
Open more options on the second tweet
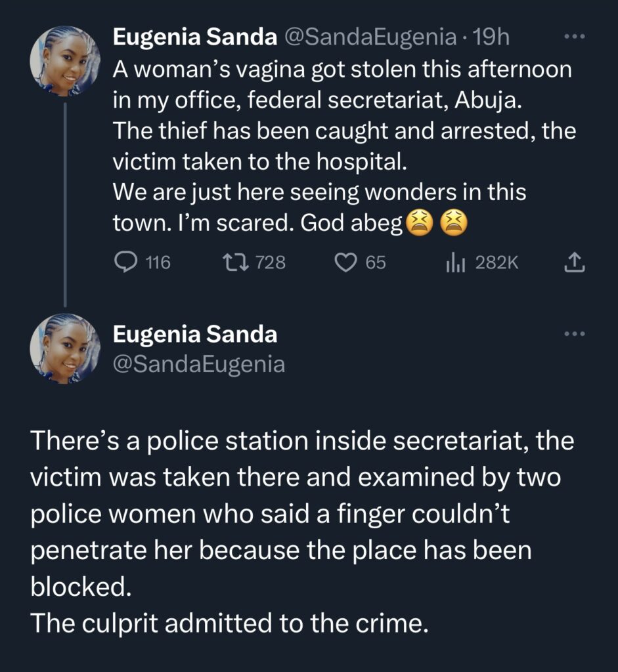pos(575,334)
